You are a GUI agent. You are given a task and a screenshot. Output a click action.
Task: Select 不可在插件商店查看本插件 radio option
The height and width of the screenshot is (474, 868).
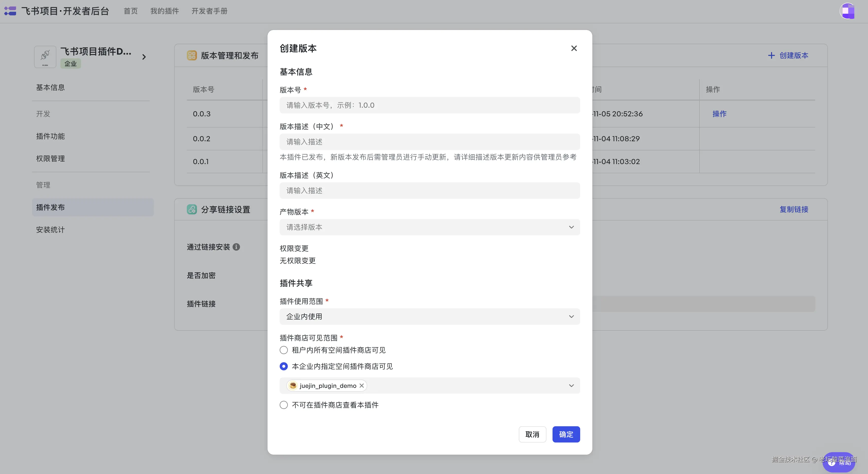[284, 405]
